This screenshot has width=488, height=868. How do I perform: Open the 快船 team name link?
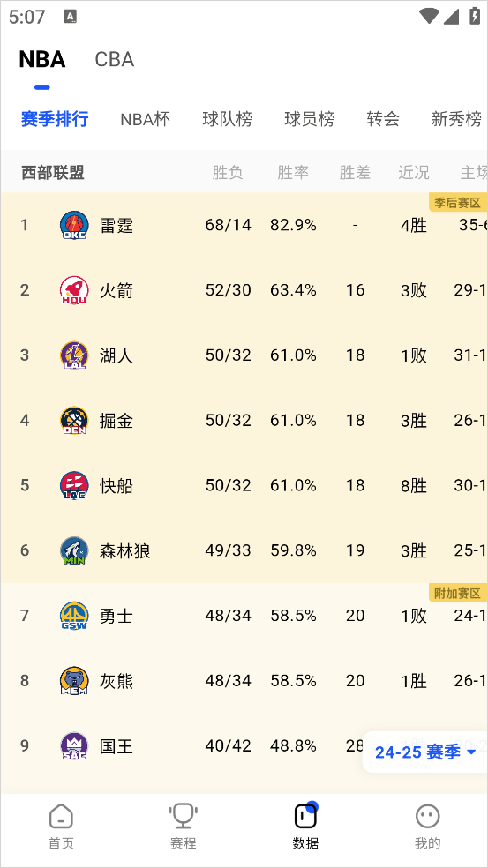pos(116,485)
